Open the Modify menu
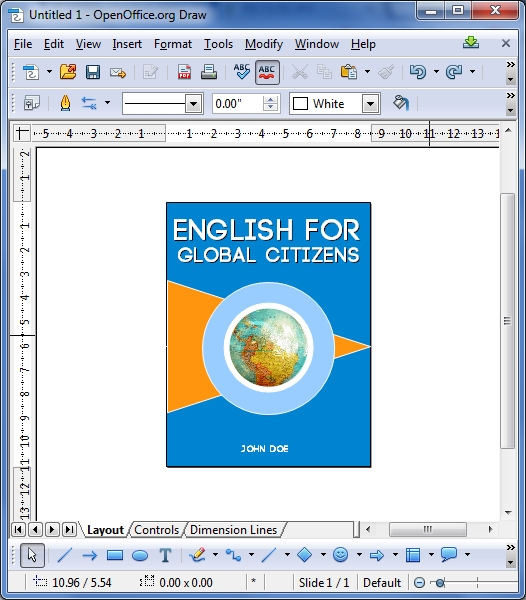 click(264, 44)
